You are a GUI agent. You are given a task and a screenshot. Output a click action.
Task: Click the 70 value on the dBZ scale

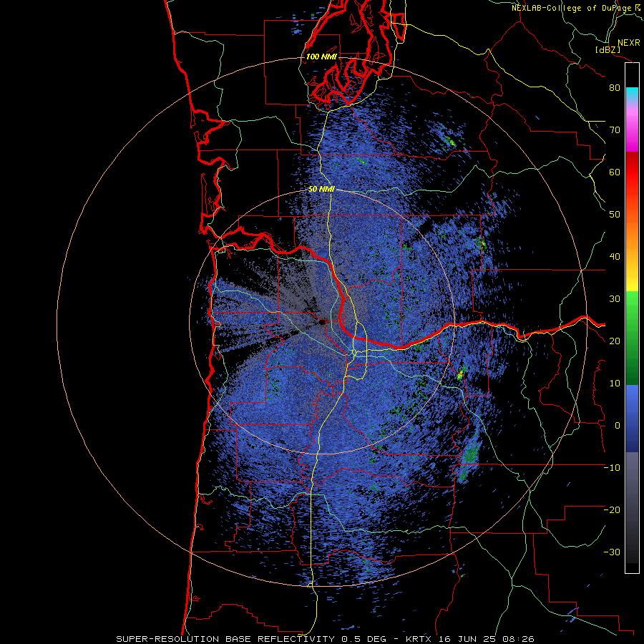[x=615, y=130]
